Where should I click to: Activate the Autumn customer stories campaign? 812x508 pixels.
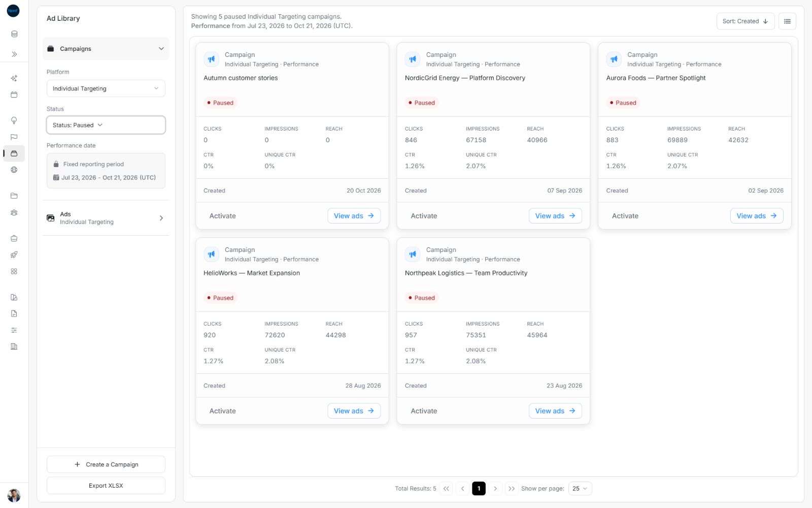click(x=223, y=216)
